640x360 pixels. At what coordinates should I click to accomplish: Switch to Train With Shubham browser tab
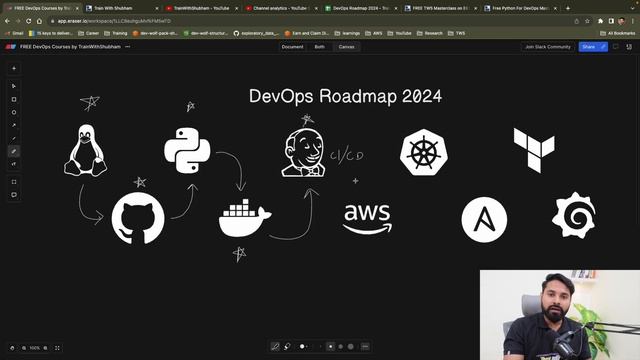(x=121, y=8)
